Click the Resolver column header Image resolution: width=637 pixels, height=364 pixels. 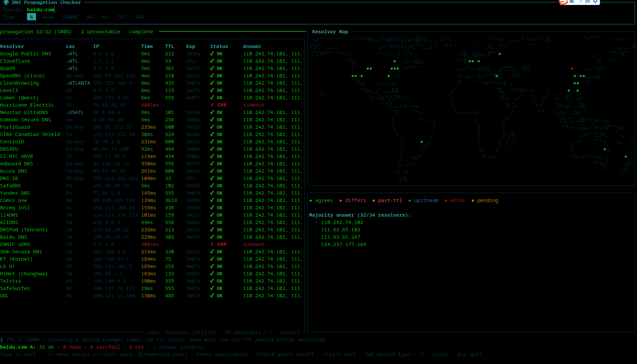point(12,46)
